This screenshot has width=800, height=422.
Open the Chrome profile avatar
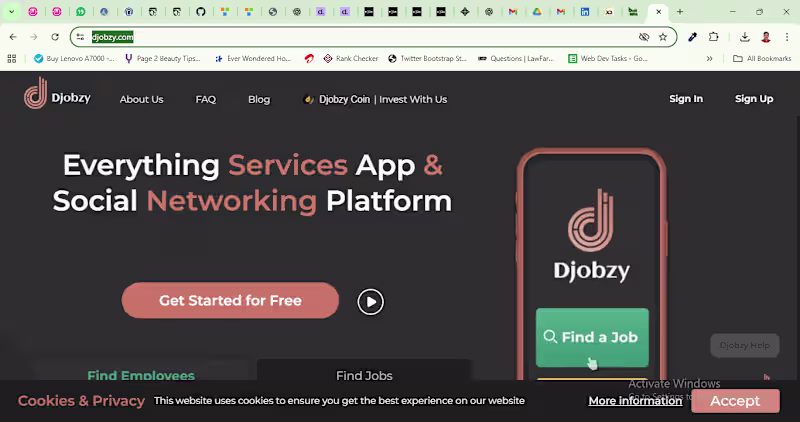tap(766, 37)
